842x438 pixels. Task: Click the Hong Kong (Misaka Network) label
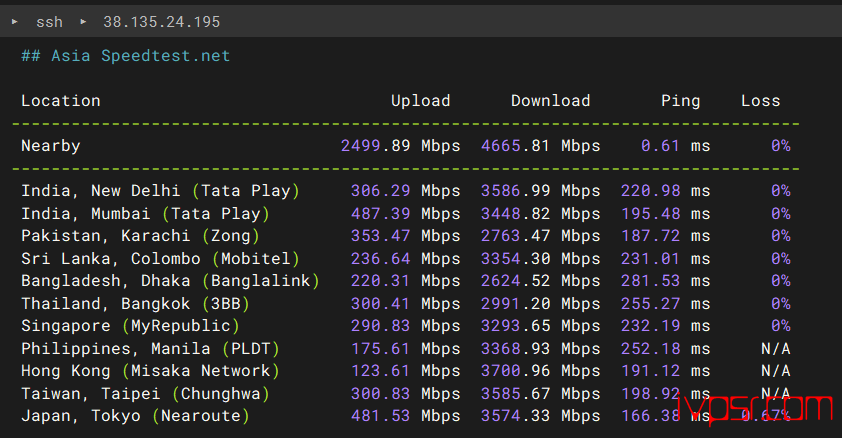pyautogui.click(x=150, y=371)
